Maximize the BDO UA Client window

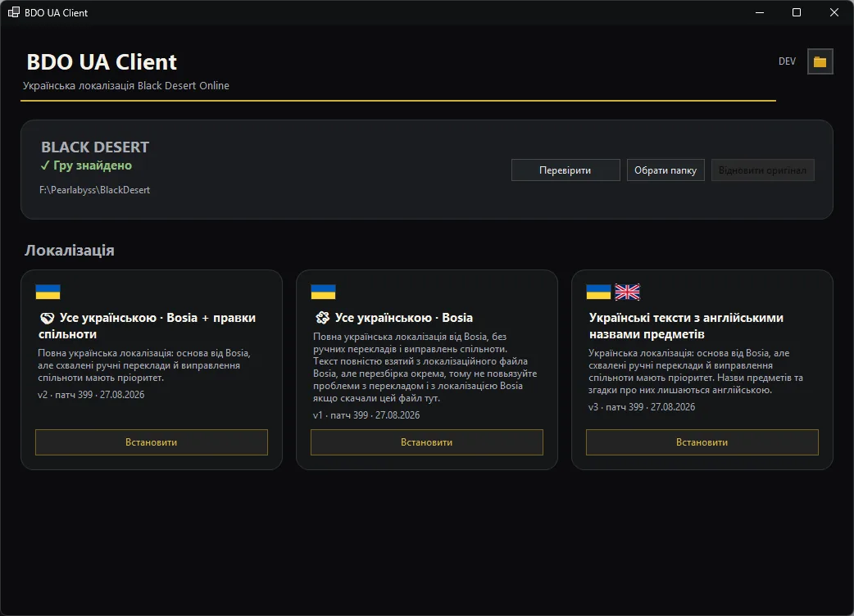(797, 12)
